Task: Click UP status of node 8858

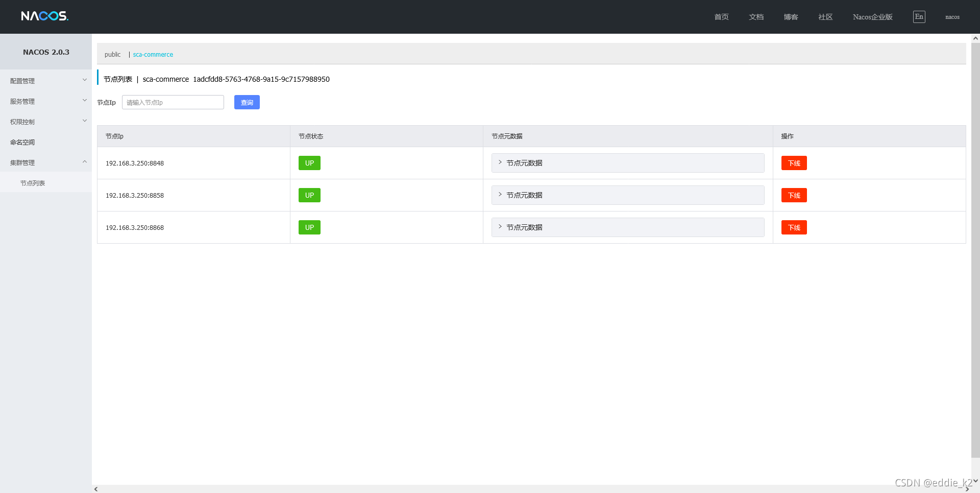Action: [309, 195]
